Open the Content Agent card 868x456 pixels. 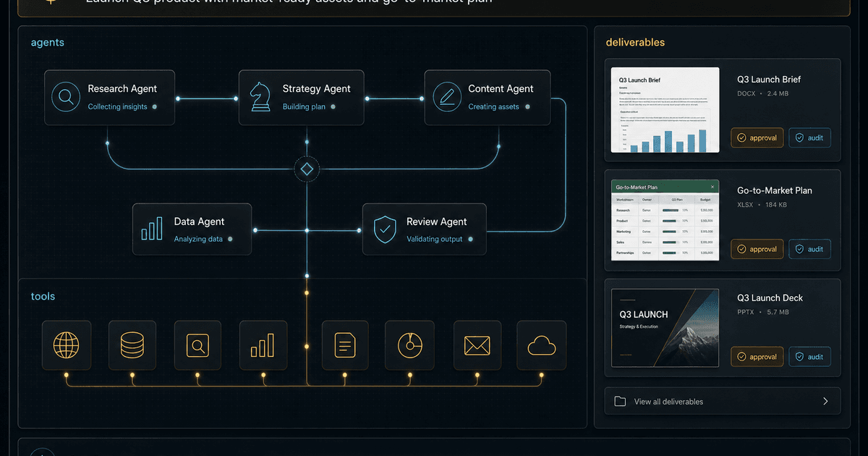coord(488,98)
